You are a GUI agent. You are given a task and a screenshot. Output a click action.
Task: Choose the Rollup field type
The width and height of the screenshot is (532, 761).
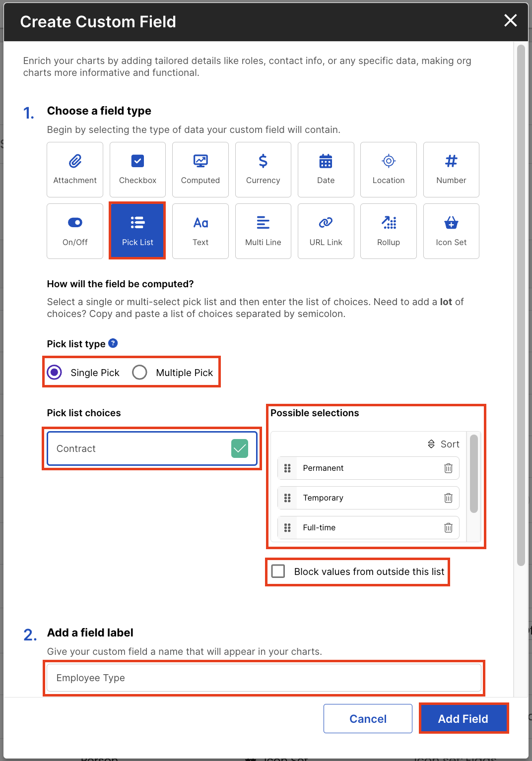pos(388,231)
